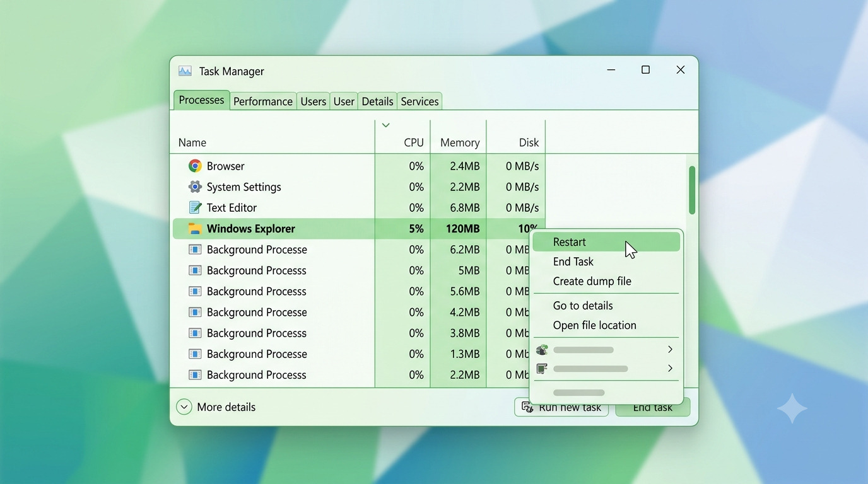
Task: Click the sort chevron above the CPU column
Action: [x=386, y=125]
